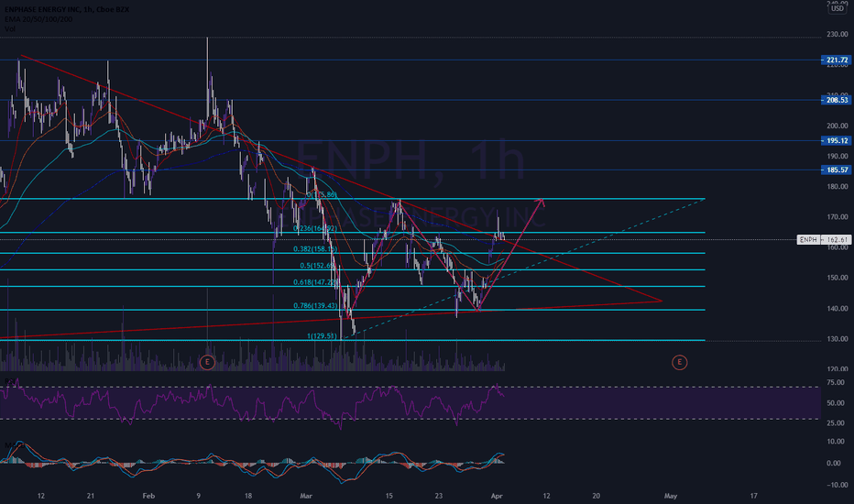854x504 pixels.
Task: Click the Feb label on time axis
Action: tap(148, 496)
